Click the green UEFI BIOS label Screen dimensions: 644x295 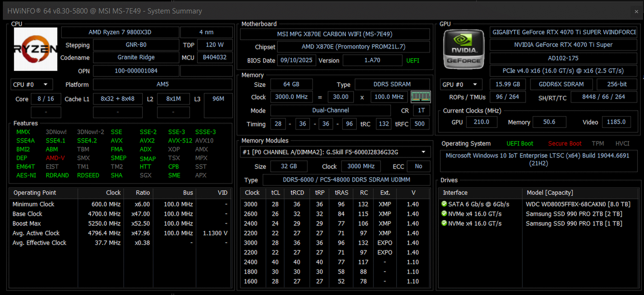pos(413,61)
